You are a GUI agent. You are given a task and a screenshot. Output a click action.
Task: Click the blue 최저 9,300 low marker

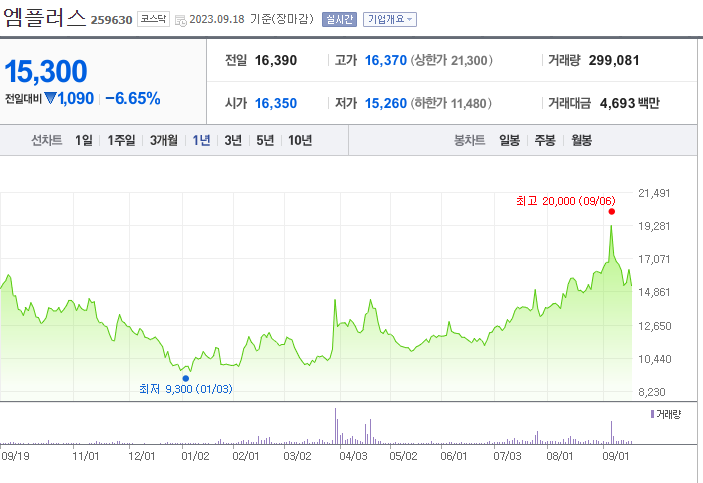click(186, 379)
